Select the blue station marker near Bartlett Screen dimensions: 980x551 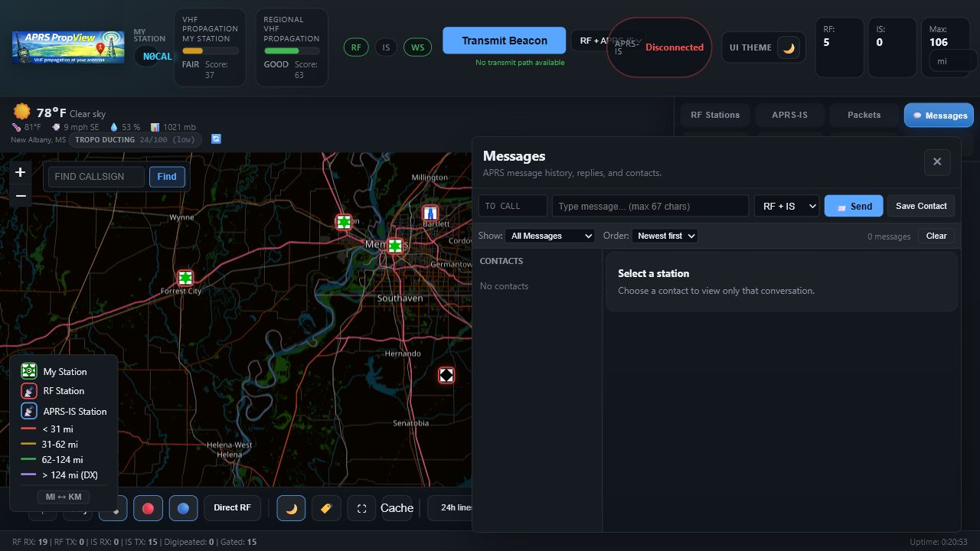pos(431,213)
